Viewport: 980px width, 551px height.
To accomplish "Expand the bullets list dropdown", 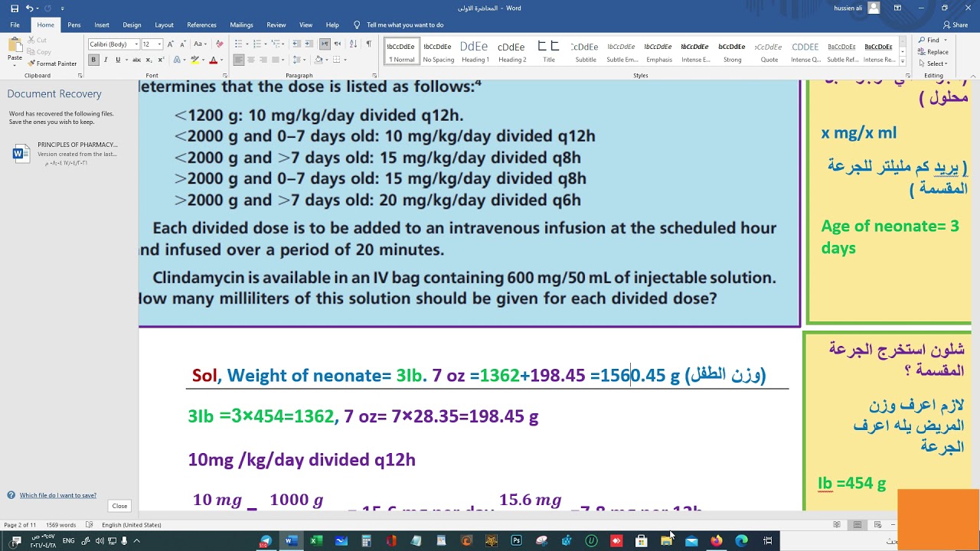I will pos(247,44).
